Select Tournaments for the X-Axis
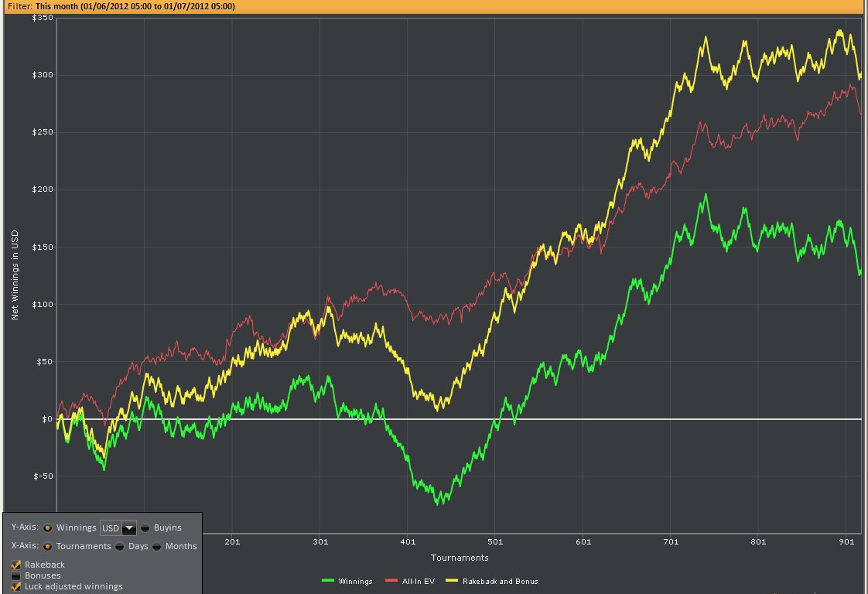 [47, 546]
